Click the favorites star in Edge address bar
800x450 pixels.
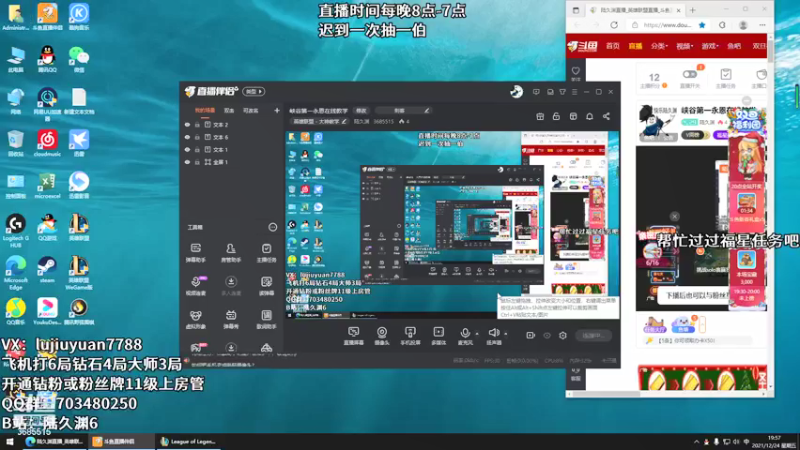[x=702, y=25]
